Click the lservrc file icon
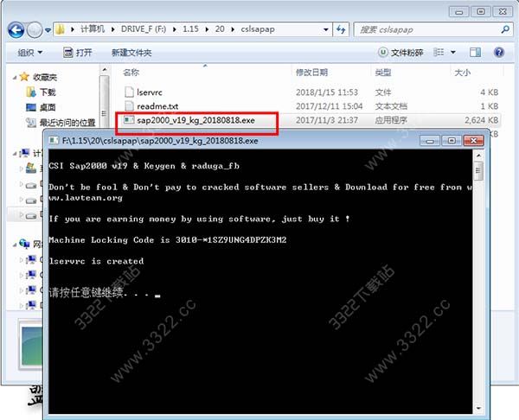The width and height of the screenshot is (519, 420). [129, 92]
